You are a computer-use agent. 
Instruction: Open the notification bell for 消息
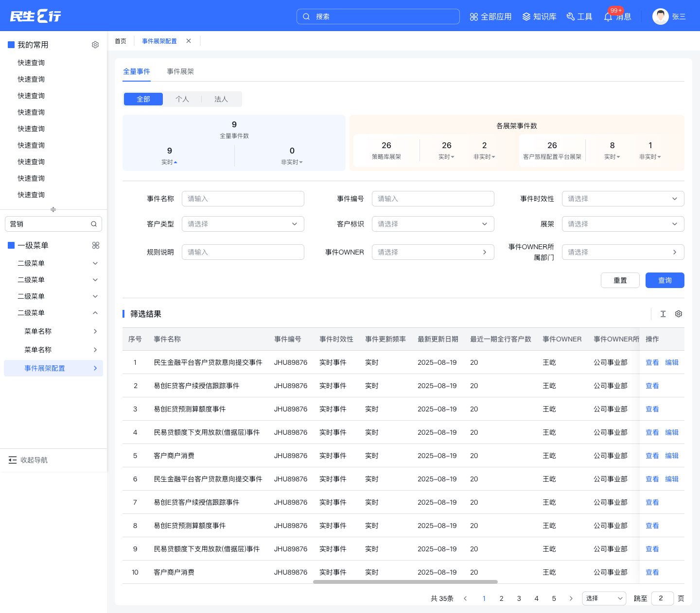pos(608,17)
